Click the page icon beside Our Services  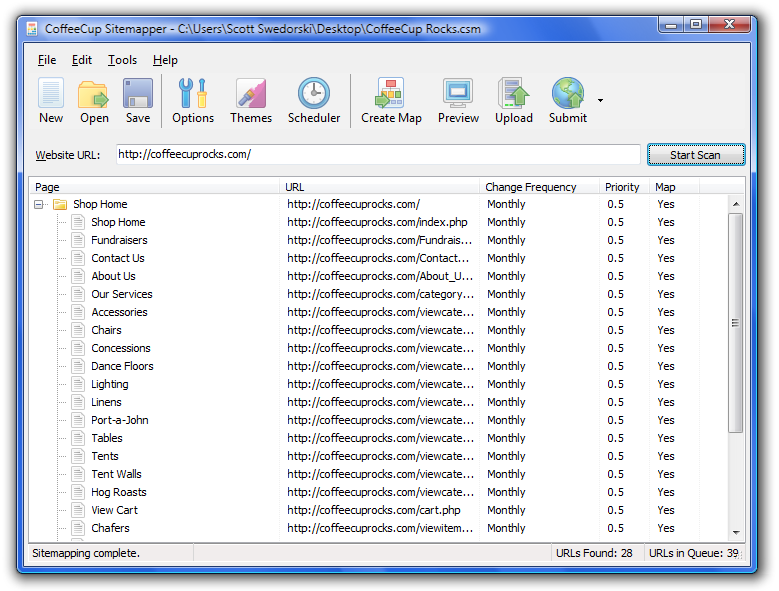coord(78,294)
